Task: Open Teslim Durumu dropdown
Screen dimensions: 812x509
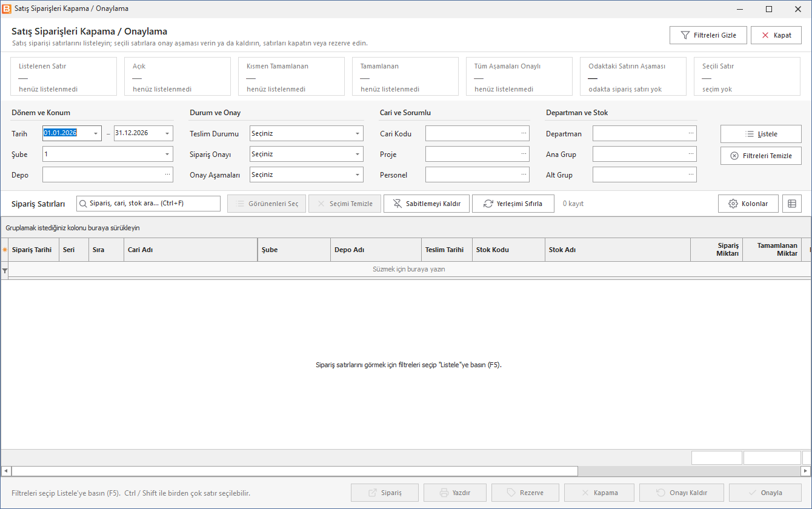Action: click(358, 133)
